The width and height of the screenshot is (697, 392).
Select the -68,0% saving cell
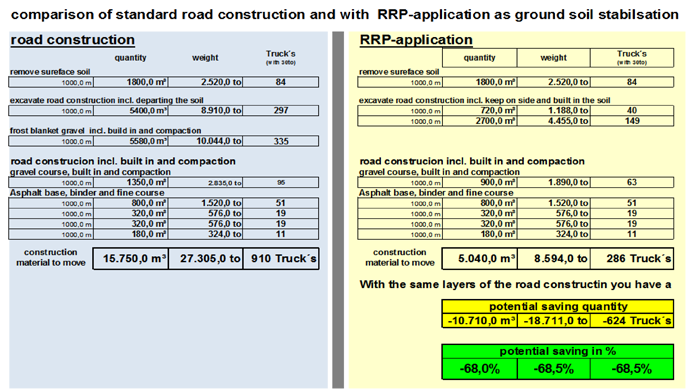click(x=480, y=369)
